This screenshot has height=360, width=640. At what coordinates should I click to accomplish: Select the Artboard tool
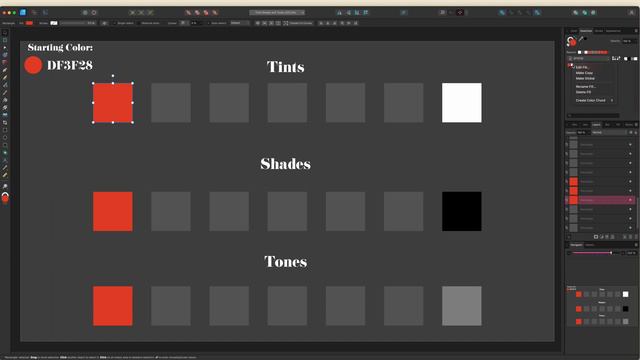5,40
